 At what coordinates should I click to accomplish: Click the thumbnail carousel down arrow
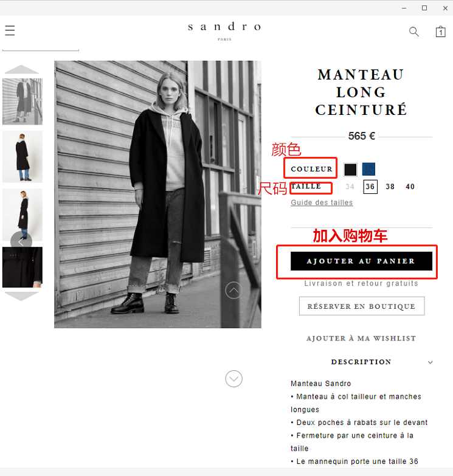[x=21, y=296]
